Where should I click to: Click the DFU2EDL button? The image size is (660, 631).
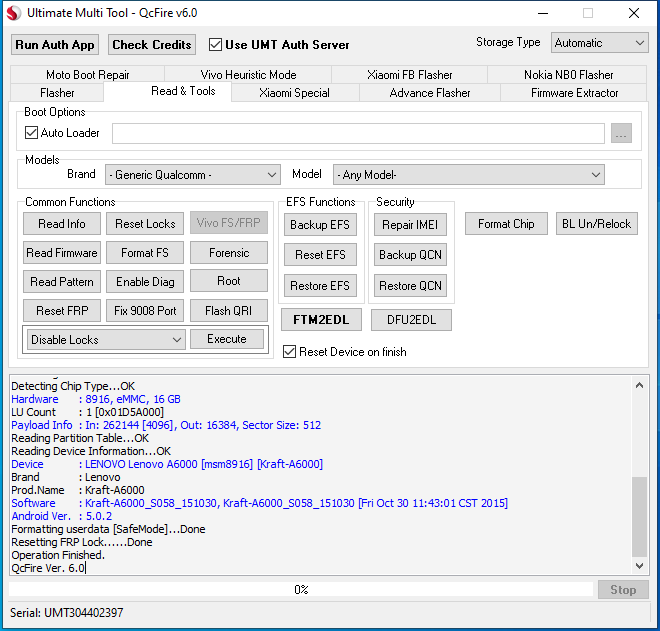click(x=411, y=320)
